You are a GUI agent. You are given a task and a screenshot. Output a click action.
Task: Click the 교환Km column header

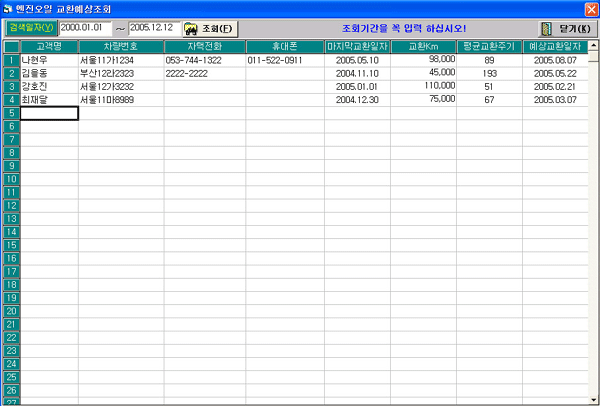click(x=423, y=47)
